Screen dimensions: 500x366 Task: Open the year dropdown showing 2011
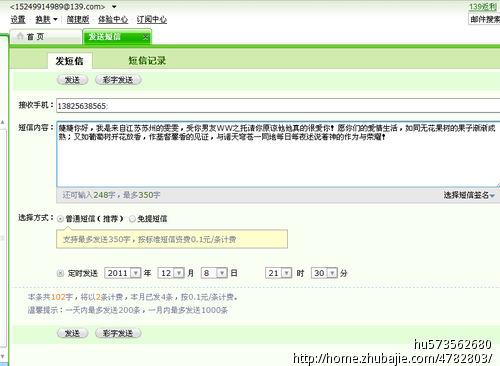tap(123, 273)
